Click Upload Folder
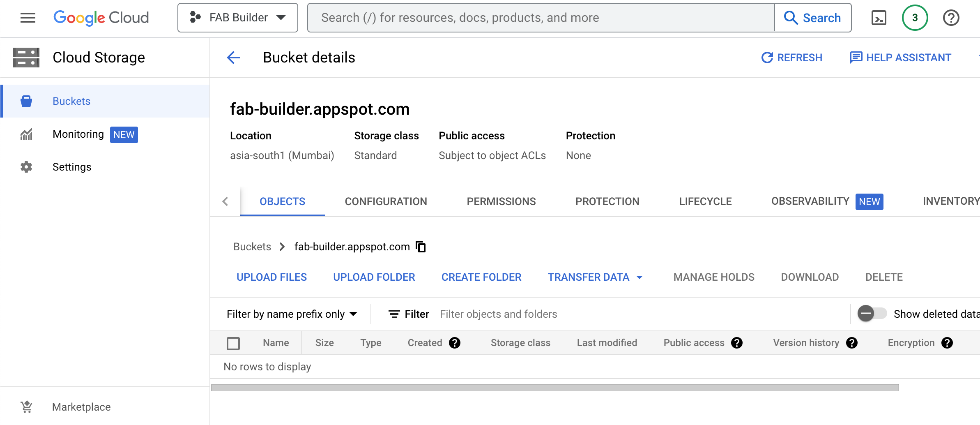Image resolution: width=980 pixels, height=425 pixels. click(374, 277)
